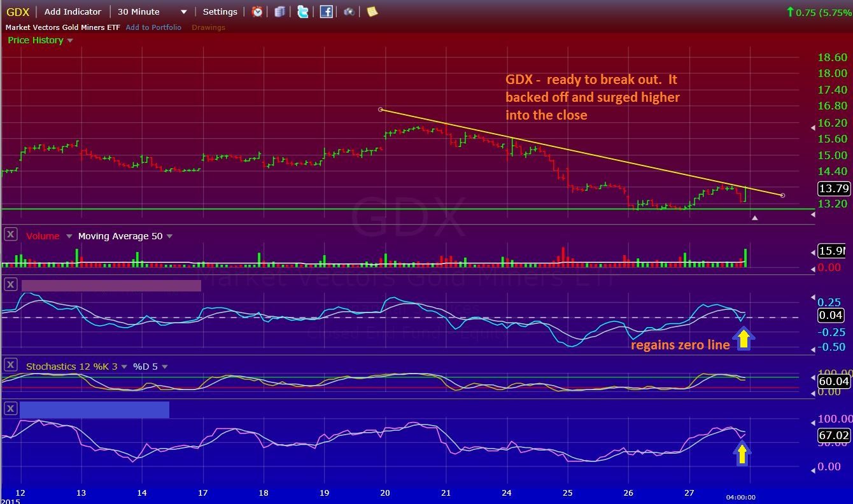Close the bottom indicator pane with X

(10, 409)
